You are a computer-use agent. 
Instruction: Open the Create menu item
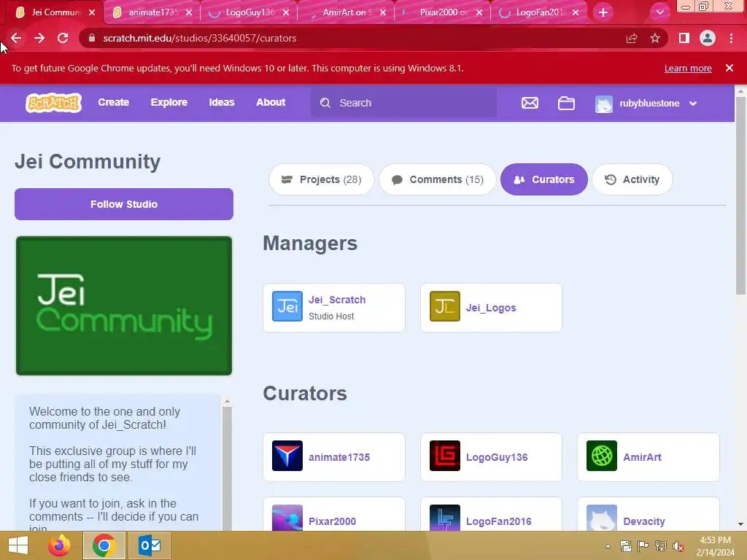(113, 102)
